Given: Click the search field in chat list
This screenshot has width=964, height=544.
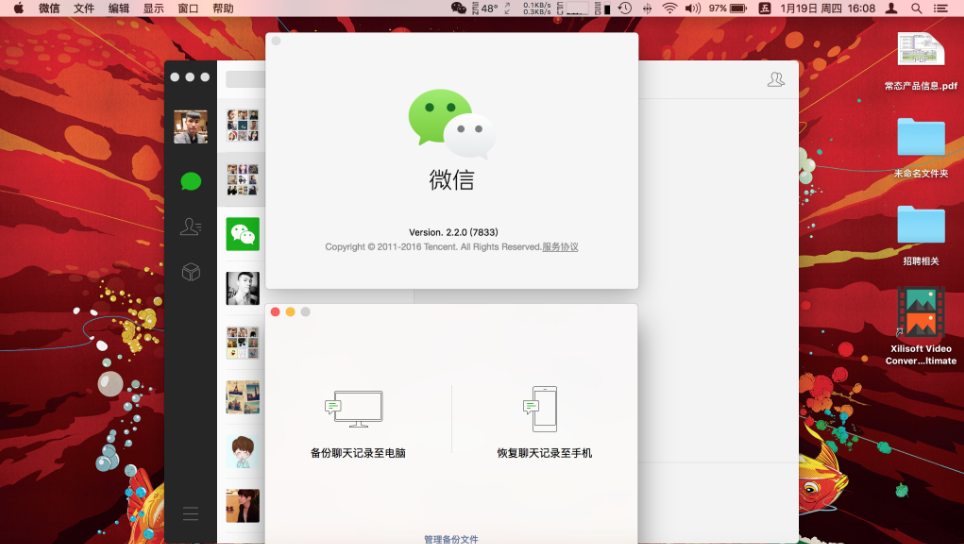Looking at the screenshot, I should click(245, 79).
